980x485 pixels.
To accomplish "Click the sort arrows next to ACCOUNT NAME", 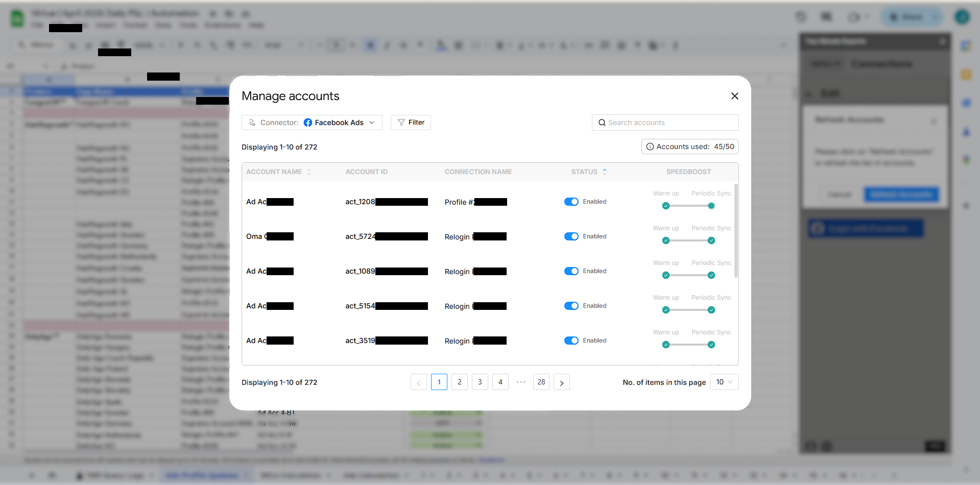I will click(x=308, y=172).
